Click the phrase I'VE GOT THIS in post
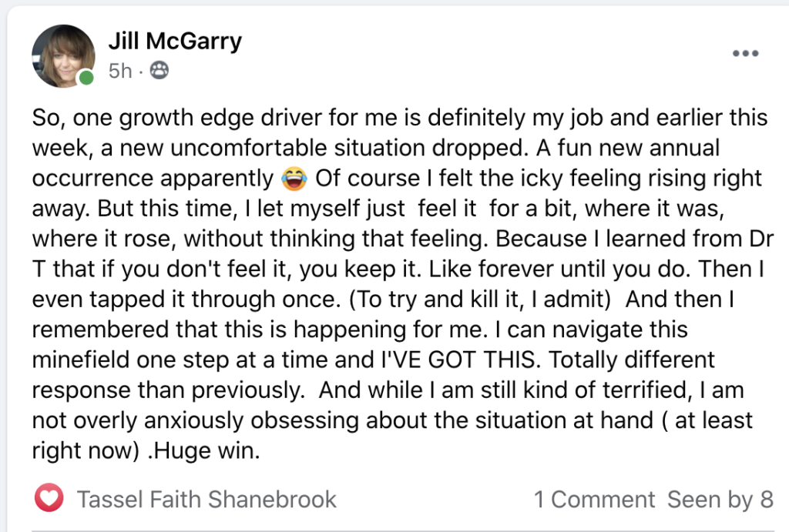The width and height of the screenshot is (789, 532). [x=458, y=360]
